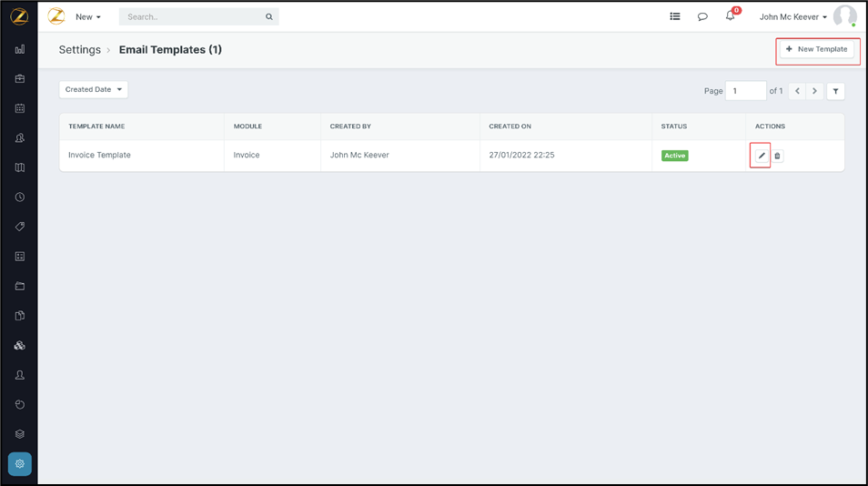Click John Mc Keever in Created By
The image size is (868, 486).
[359, 155]
